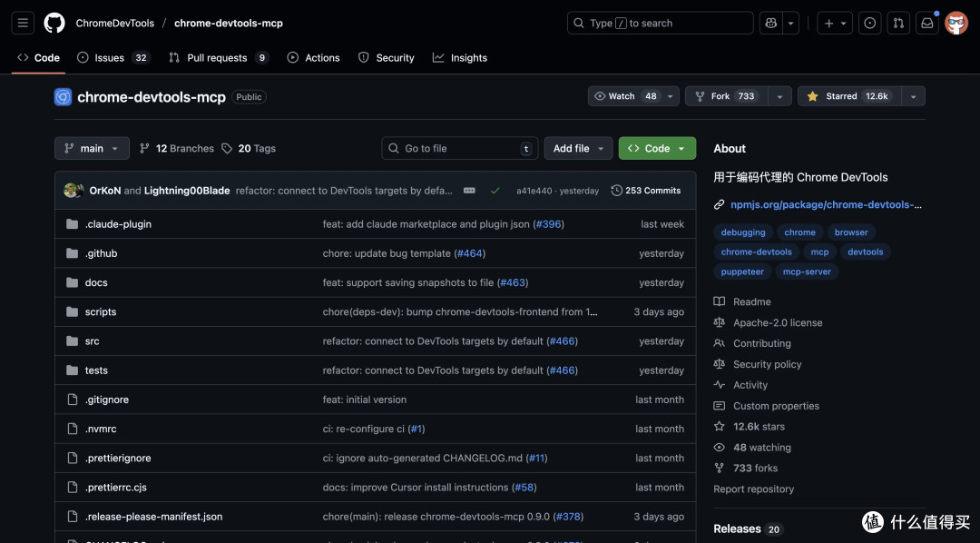
Task: Open the scripts folder
Action: 101,311
